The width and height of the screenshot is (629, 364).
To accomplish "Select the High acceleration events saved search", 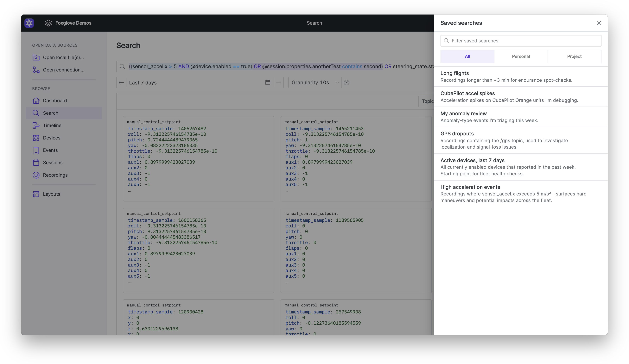I will [521, 194].
